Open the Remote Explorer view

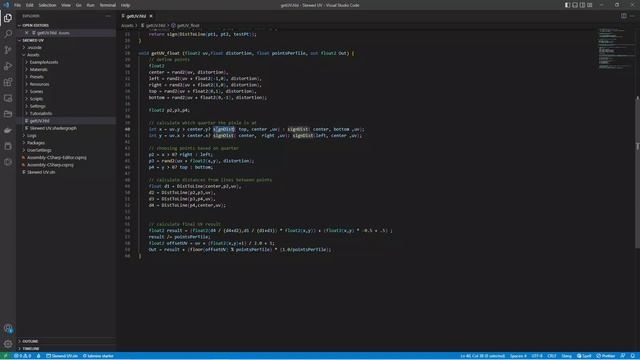[x=8, y=98]
